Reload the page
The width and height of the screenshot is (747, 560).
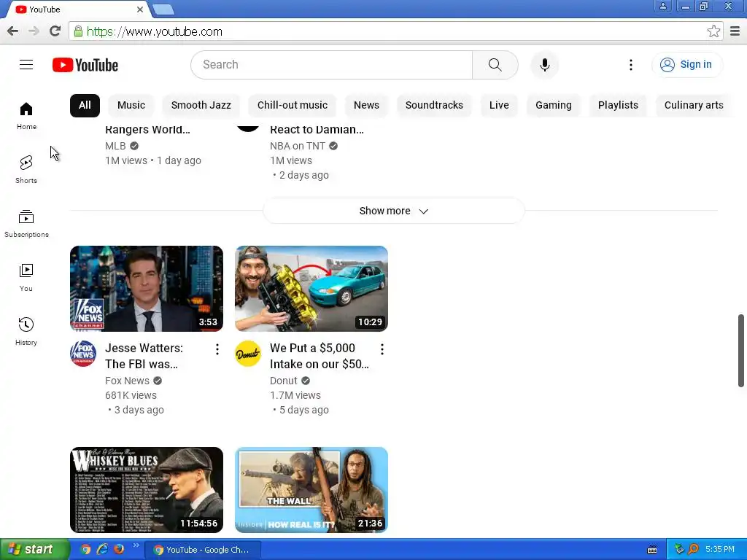tap(55, 31)
